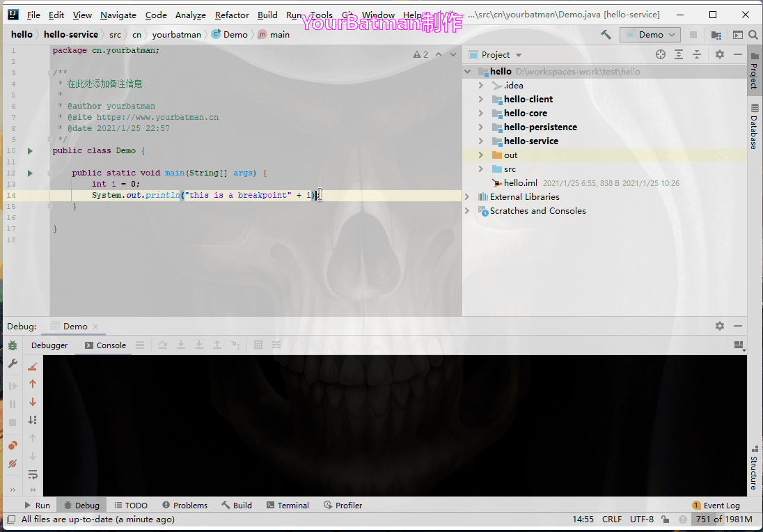Open the TODO tool window
The image size is (763, 532).
click(x=131, y=506)
